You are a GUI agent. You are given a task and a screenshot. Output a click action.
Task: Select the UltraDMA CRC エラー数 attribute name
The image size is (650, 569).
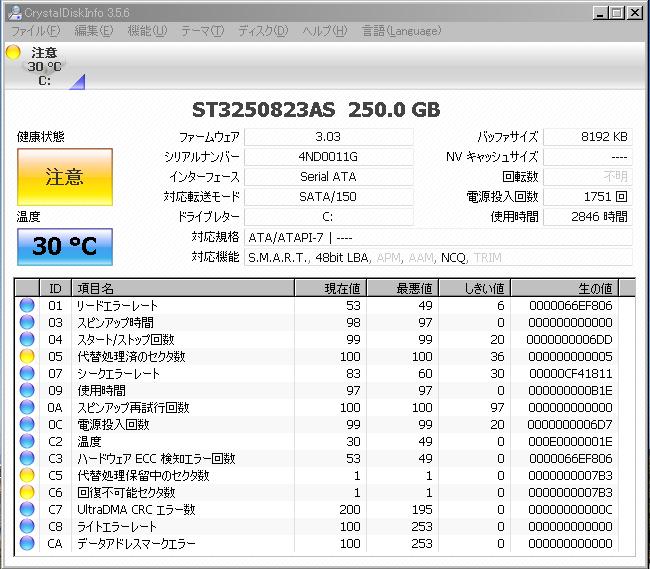pyautogui.click(x=136, y=509)
